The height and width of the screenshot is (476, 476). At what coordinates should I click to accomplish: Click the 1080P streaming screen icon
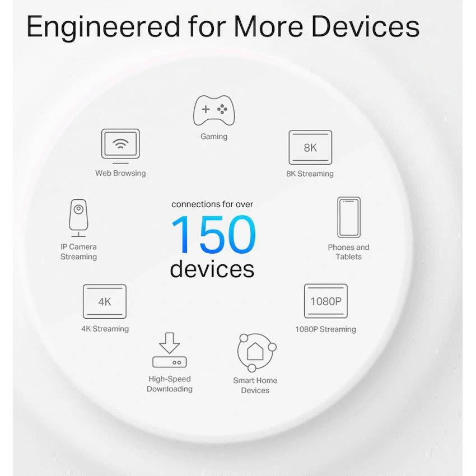(x=326, y=301)
